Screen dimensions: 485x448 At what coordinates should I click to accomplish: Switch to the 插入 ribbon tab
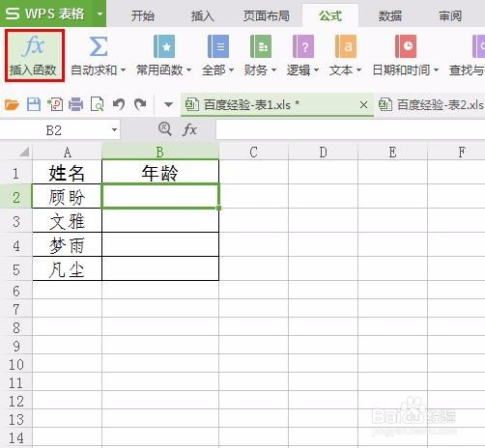click(x=203, y=15)
